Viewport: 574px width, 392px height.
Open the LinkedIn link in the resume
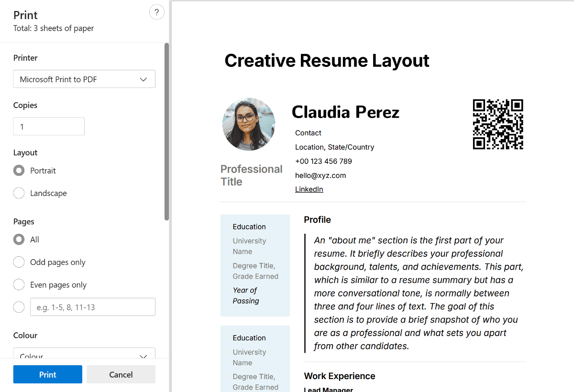[309, 189]
